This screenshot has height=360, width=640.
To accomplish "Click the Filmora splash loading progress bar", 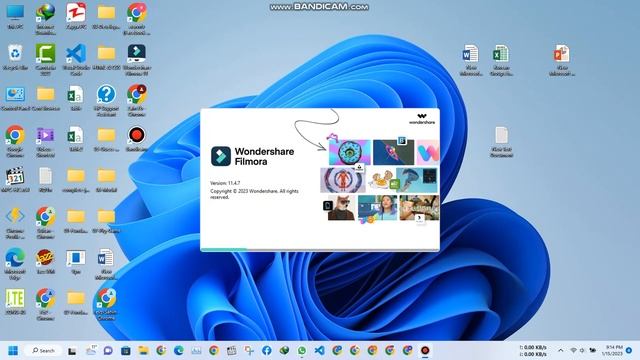I will coord(320,249).
